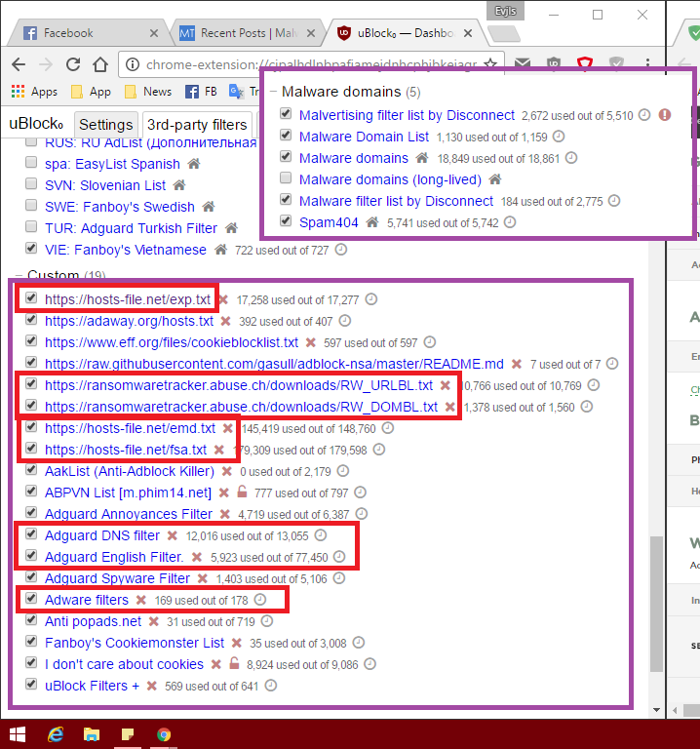Open Sticky Notes from the taskbar
Viewport: 700px width, 749px height.
tap(128, 734)
